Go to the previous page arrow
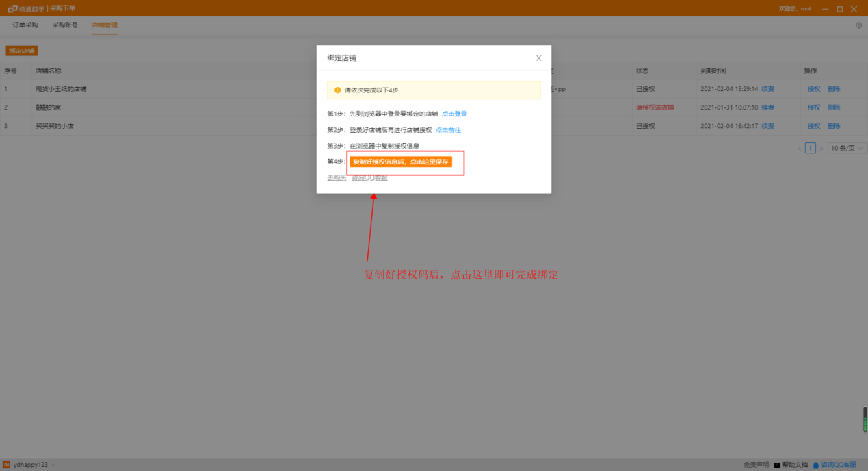This screenshot has width=868, height=471. pyautogui.click(x=799, y=148)
